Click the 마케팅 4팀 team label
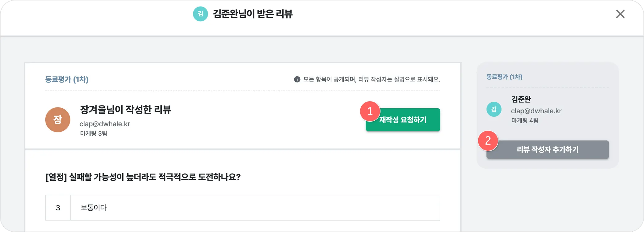The height and width of the screenshot is (232, 644). [x=525, y=120]
